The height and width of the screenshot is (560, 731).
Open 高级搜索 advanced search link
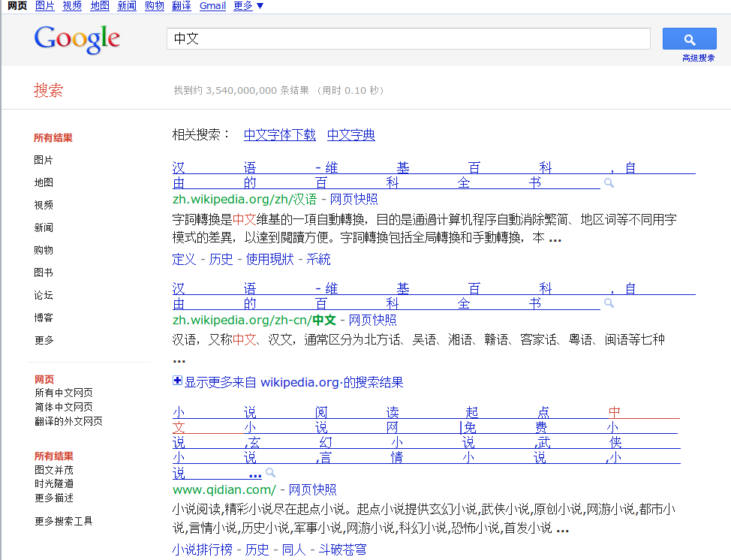698,58
